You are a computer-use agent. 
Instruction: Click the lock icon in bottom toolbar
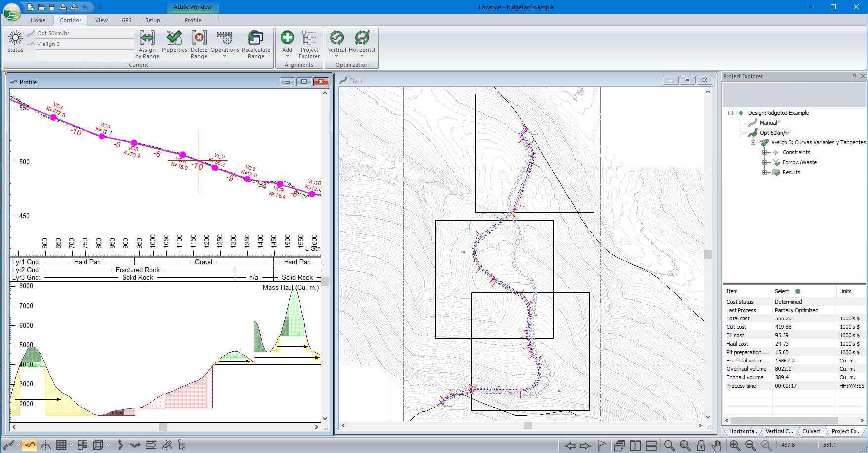(x=701, y=445)
